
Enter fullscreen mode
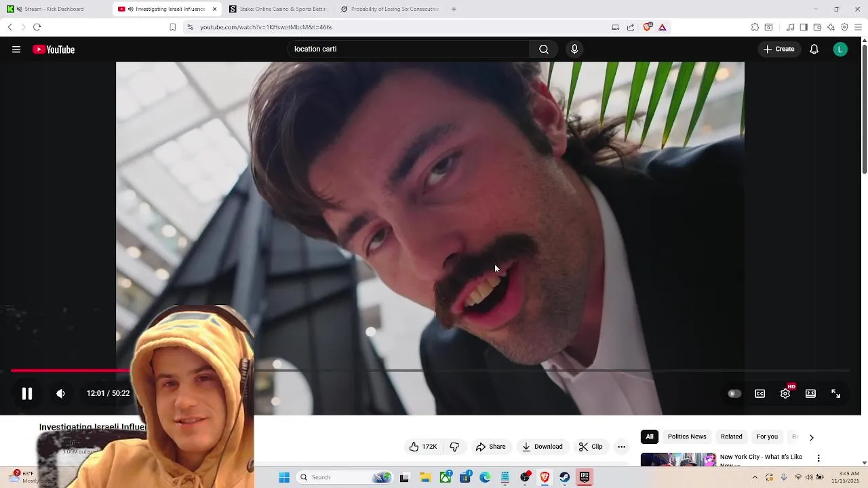point(836,394)
